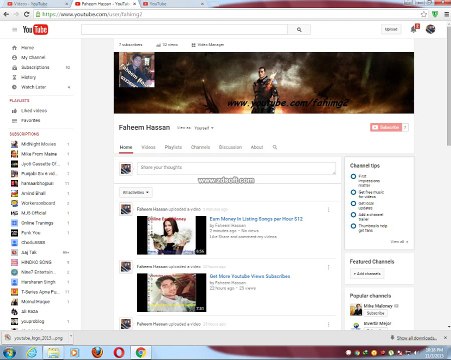Open Internet Explorer from the taskbar
Viewport: 451px width, 360px height.
32,352
